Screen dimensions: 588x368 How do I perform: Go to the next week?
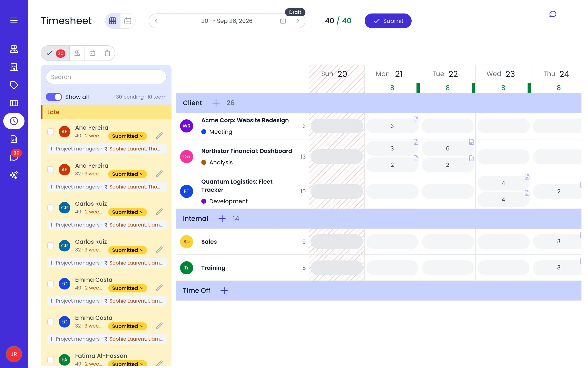click(297, 21)
